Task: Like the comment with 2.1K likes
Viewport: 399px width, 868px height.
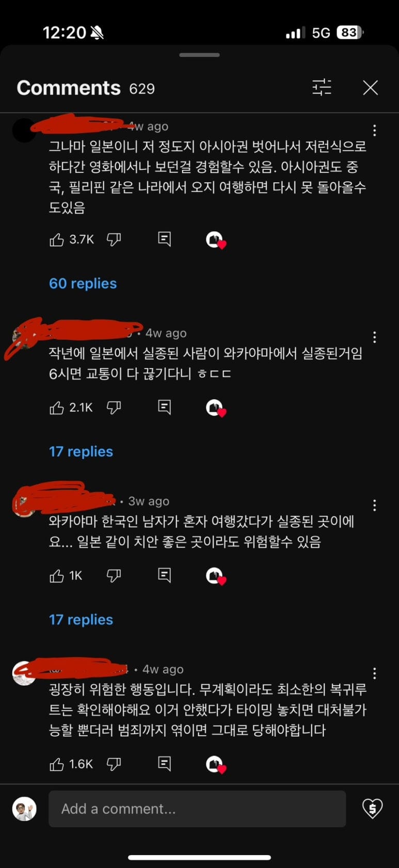Action: 57,408
